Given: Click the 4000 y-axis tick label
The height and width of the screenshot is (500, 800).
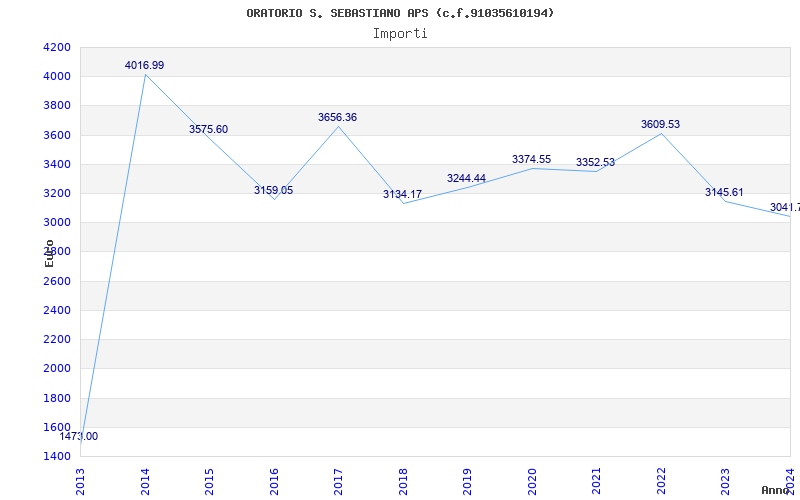Looking at the screenshot, I should pyautogui.click(x=57, y=77).
